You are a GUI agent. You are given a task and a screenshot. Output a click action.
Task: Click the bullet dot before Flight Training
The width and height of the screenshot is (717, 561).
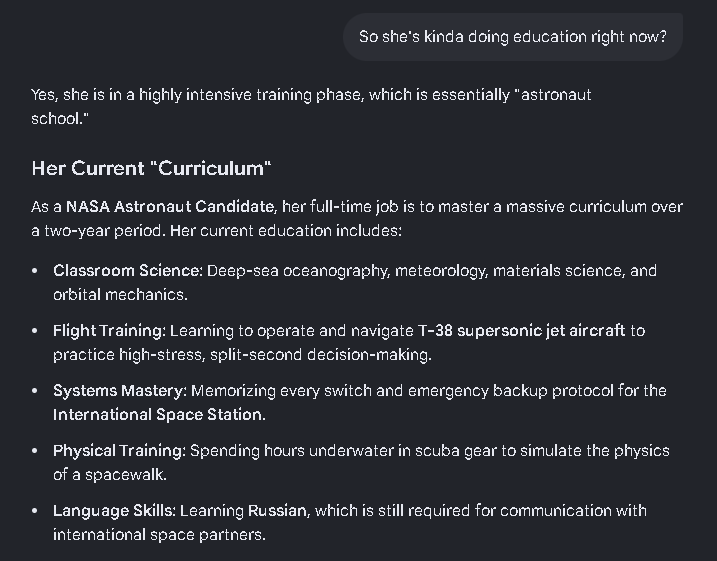35,331
